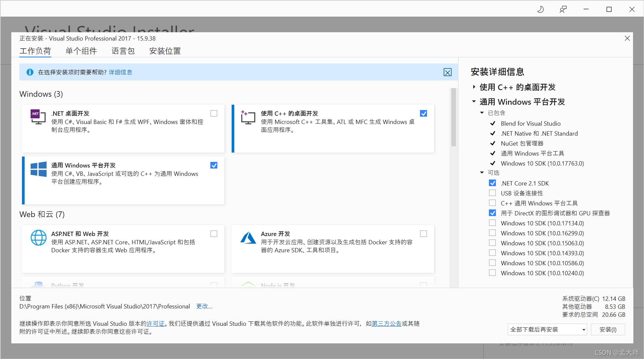Switch to the 语言包 tab
The image size is (644, 359).
pos(123,51)
